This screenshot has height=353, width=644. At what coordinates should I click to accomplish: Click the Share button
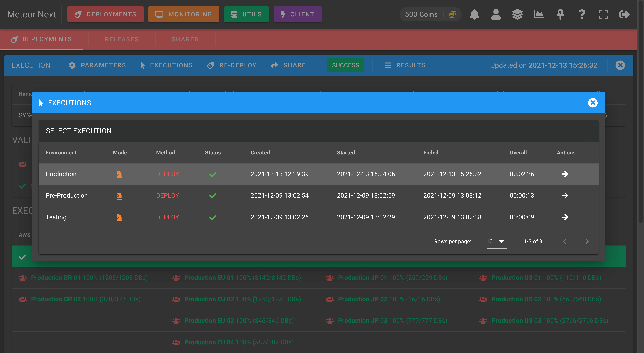pyautogui.click(x=288, y=65)
